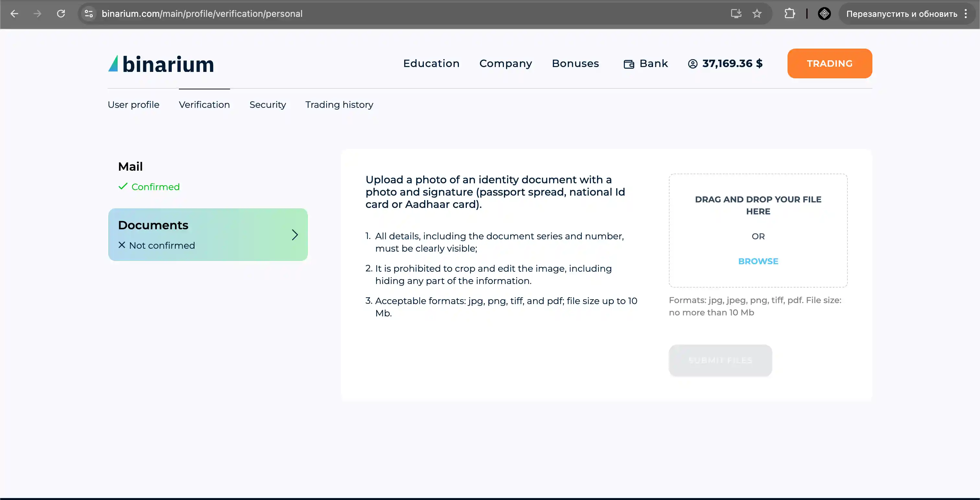Click the Upload a photo of identity heading
The image size is (980, 500).
(495, 192)
